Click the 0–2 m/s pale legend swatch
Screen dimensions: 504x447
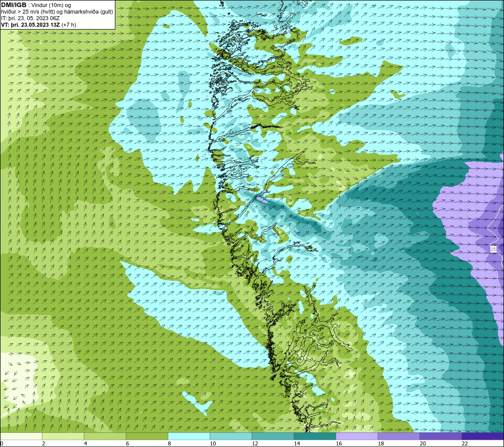point(21,436)
